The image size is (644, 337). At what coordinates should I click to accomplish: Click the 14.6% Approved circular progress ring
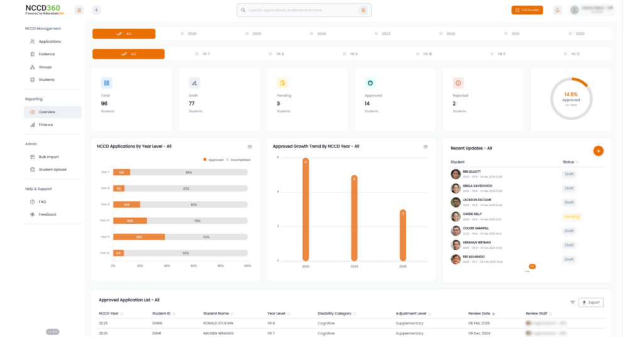point(571,99)
